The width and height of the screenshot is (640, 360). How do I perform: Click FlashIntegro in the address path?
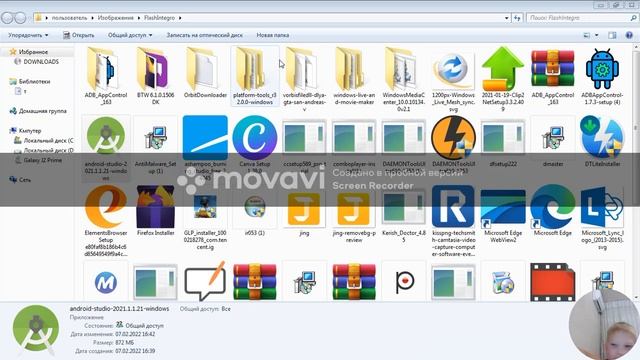(159, 18)
